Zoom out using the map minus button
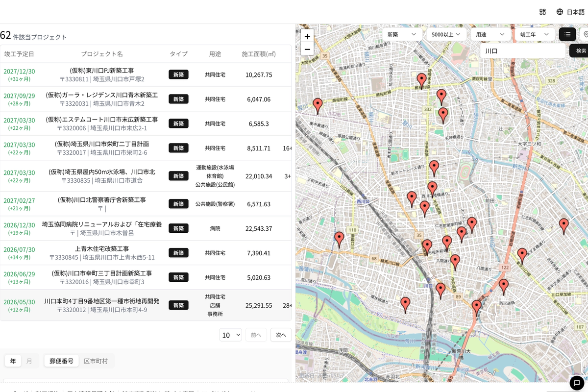This screenshot has width=588, height=392. [307, 49]
